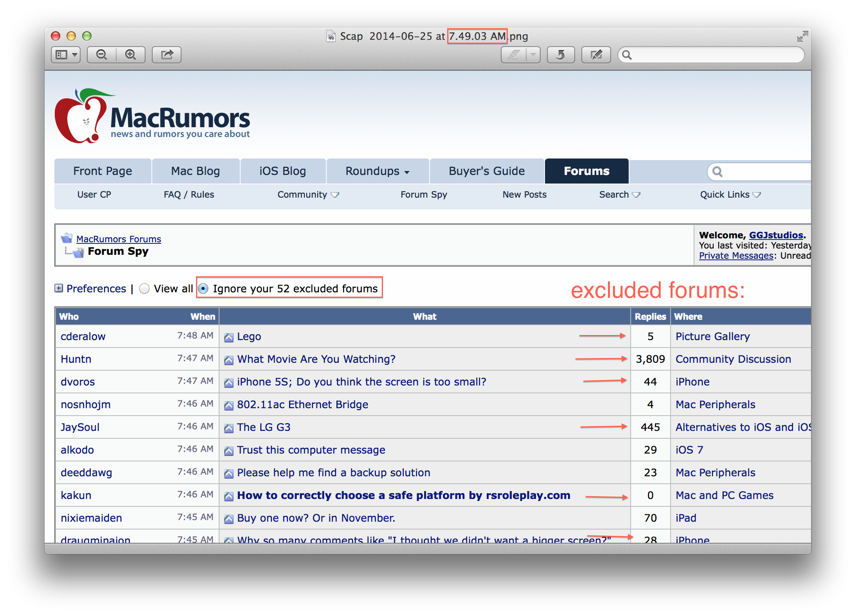The height and width of the screenshot is (616, 856).
Task: Open iOS 7 forum link
Action: [689, 450]
